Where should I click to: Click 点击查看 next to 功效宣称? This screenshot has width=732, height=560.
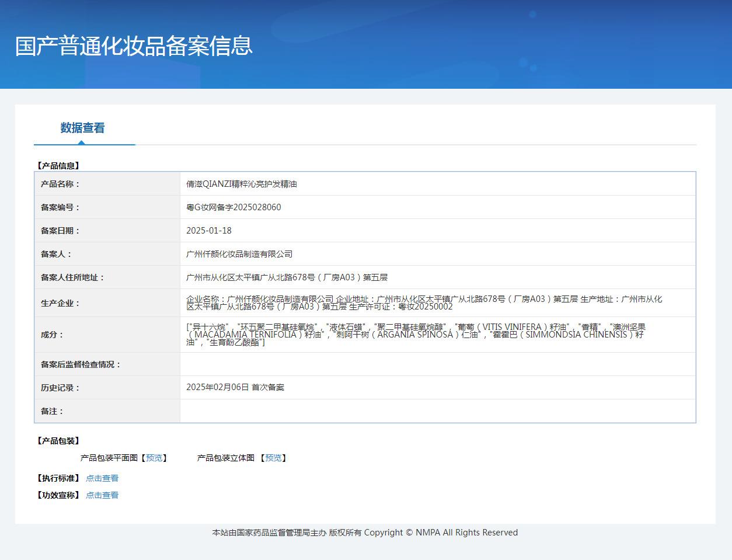click(x=102, y=495)
